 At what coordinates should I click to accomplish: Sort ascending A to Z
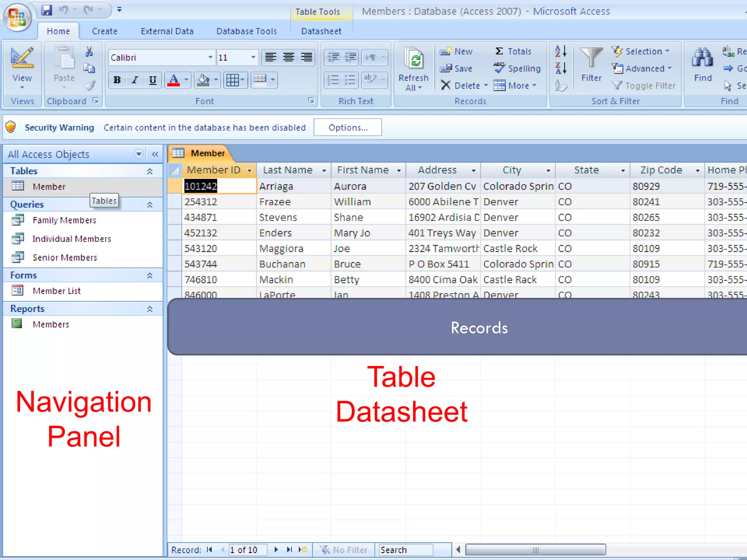tap(561, 51)
